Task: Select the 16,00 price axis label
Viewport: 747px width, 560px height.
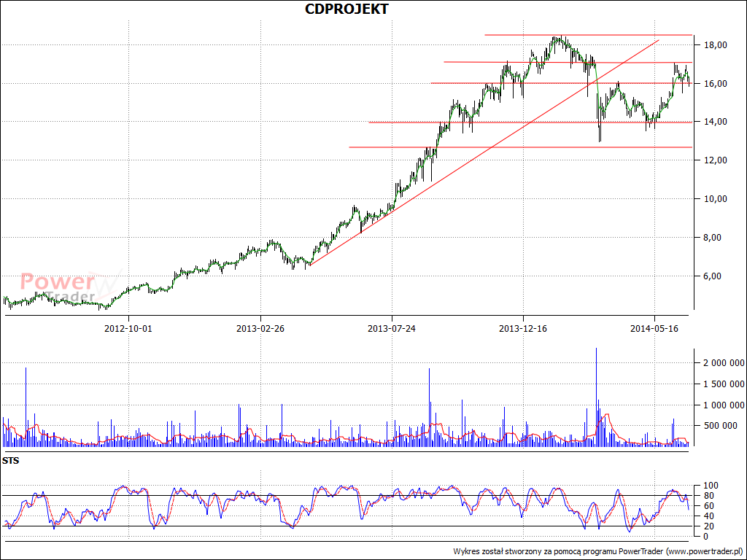Action: pos(715,83)
